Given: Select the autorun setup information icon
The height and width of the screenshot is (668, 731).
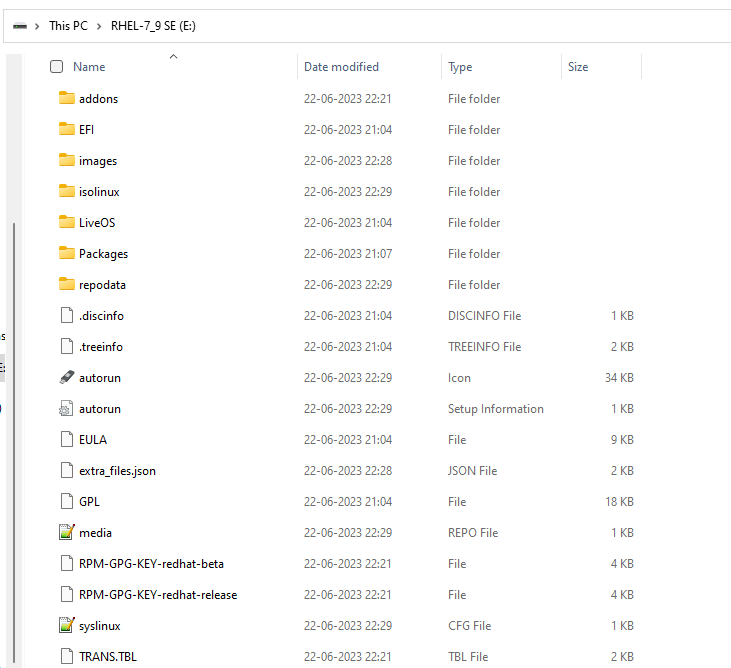Looking at the screenshot, I should pyautogui.click(x=66, y=408).
